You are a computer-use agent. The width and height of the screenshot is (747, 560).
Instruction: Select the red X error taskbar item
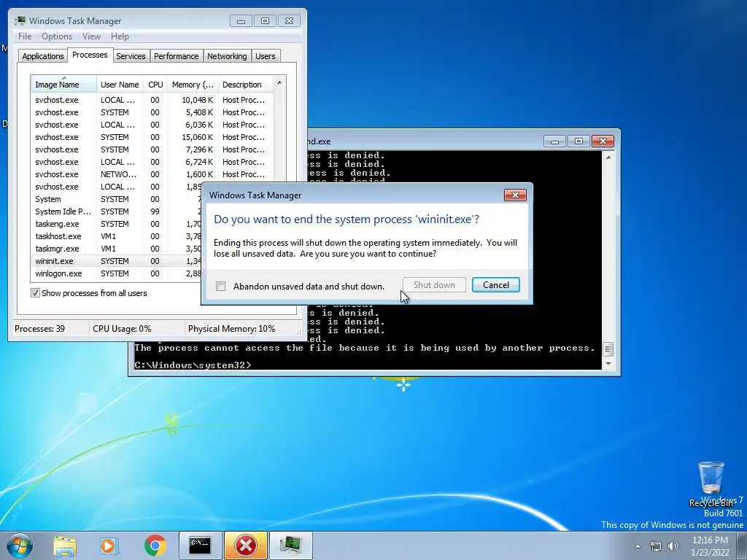(245, 545)
